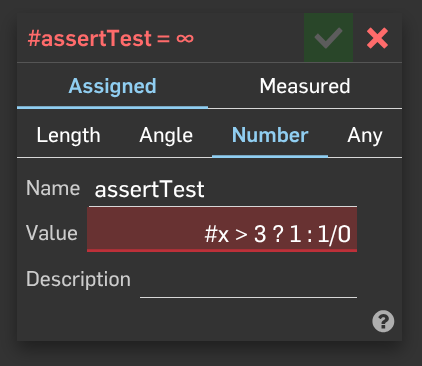The width and height of the screenshot is (422, 366).
Task: Click the infinity symbol in the header
Action: (185, 39)
